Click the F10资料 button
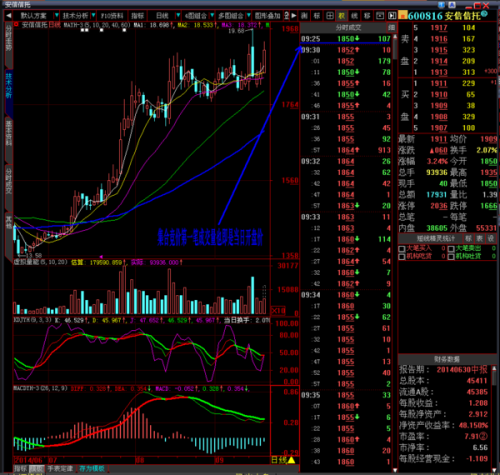 click(x=112, y=15)
